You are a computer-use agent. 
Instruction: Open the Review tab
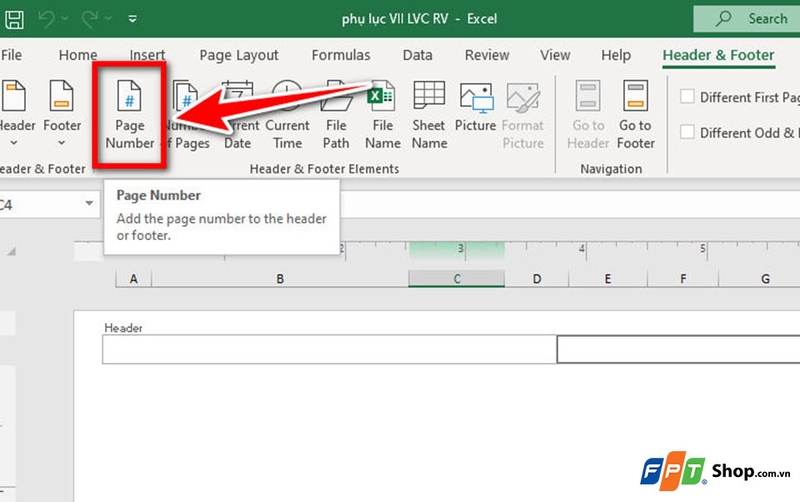487,55
